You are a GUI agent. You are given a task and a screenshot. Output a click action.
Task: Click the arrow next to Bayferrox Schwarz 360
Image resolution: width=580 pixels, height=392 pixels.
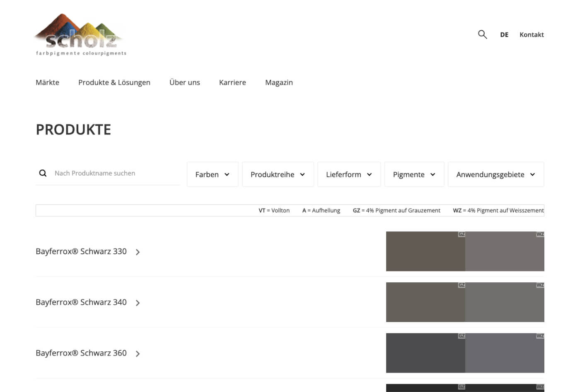[x=138, y=354]
